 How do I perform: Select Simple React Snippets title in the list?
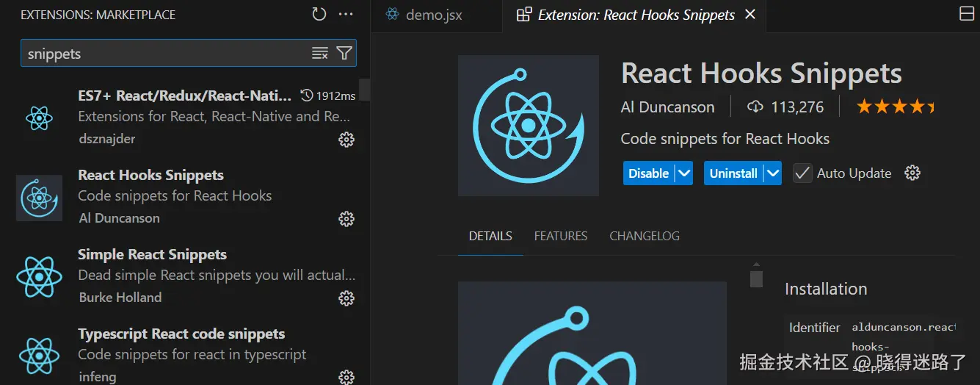(153, 254)
